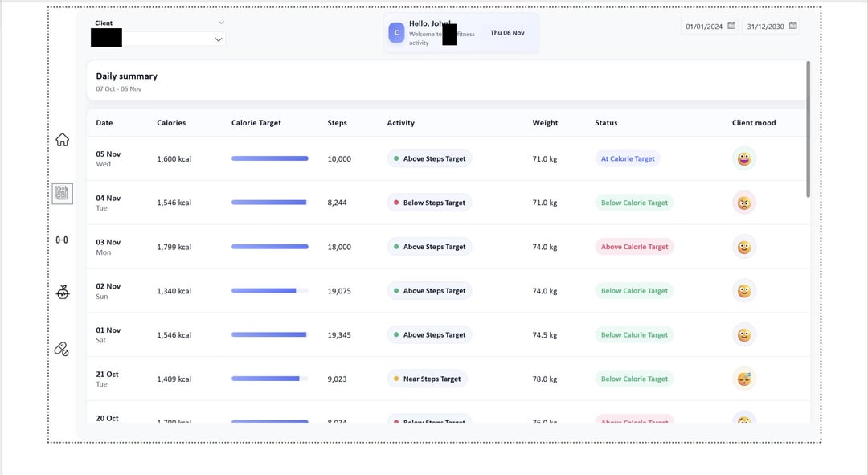Open the apple nutrition sidebar icon
This screenshot has width=868, height=475.
63,293
